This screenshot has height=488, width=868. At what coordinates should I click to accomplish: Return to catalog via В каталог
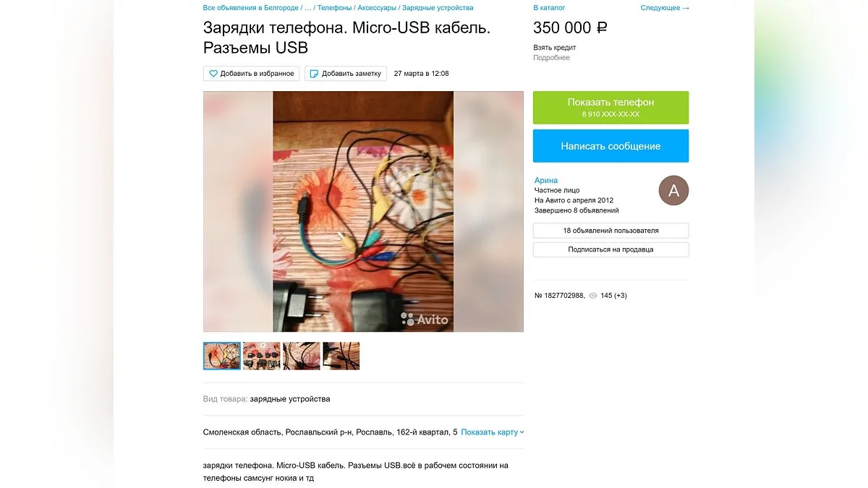click(x=549, y=8)
